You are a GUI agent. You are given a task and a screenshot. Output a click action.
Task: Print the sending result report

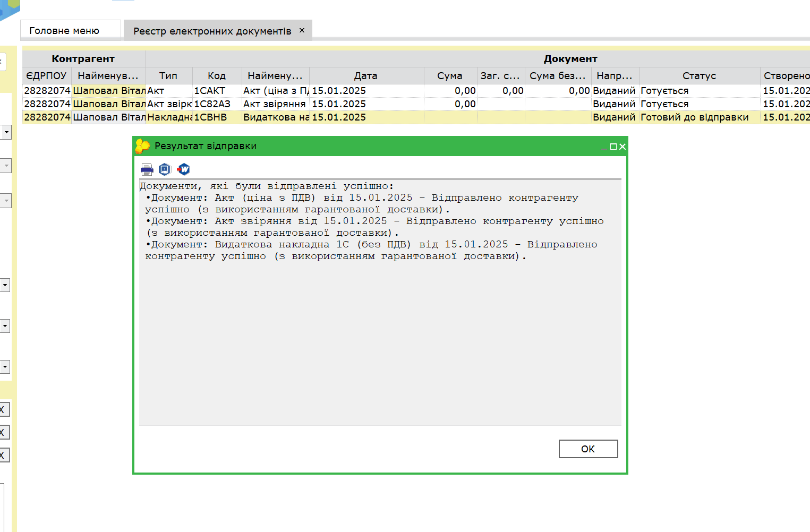(147, 169)
